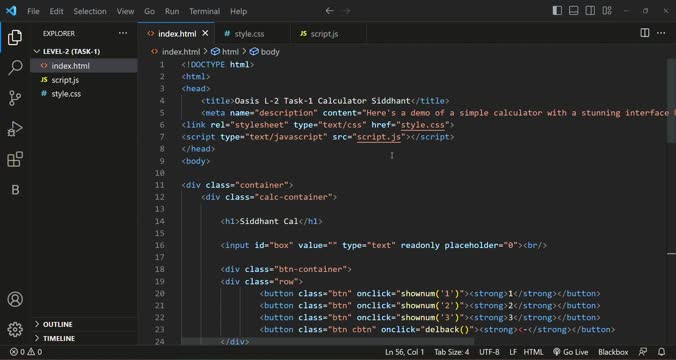The image size is (676, 360).
Task: Open Explorer Views and More Actions ellipsis
Action: pos(123,33)
